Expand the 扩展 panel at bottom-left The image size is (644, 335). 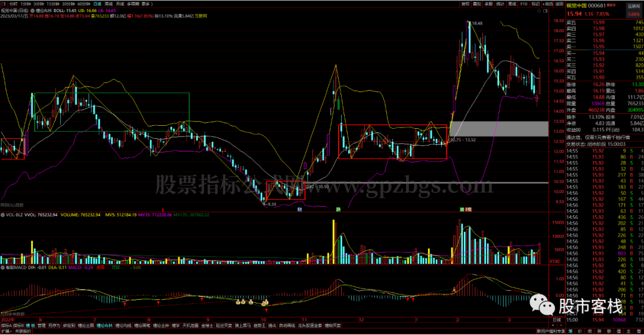(7, 331)
